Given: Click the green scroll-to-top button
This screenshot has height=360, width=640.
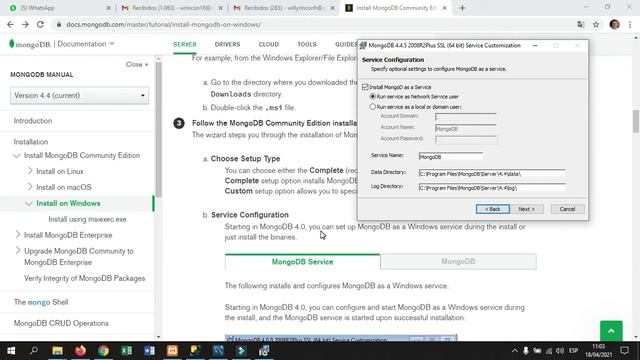Looking at the screenshot, I should [x=611, y=331].
